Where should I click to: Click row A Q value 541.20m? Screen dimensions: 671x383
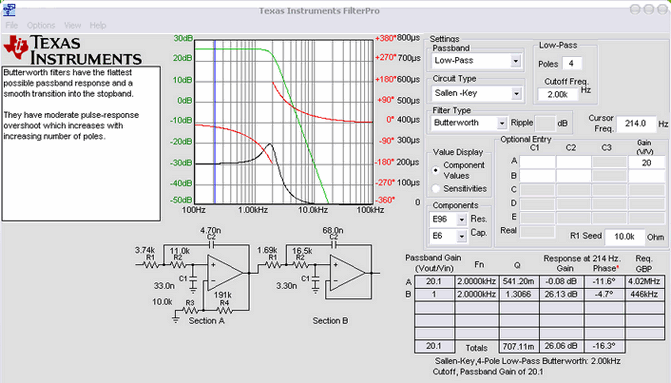518,282
